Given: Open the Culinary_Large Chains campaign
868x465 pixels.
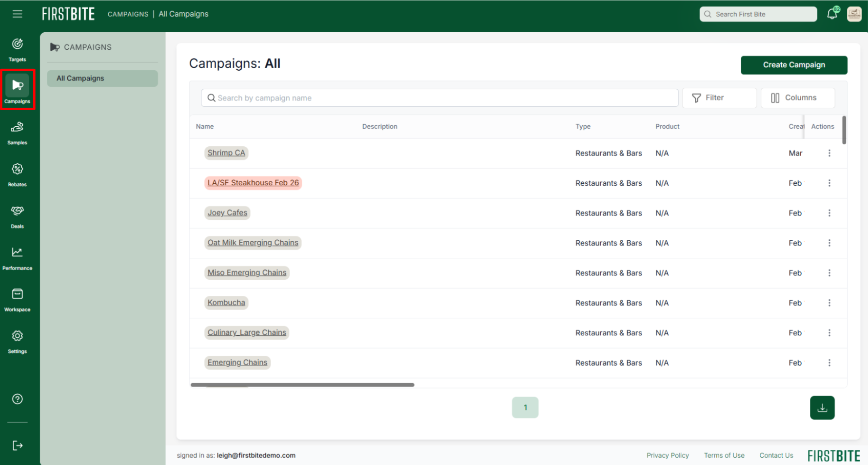Looking at the screenshot, I should pos(247,333).
